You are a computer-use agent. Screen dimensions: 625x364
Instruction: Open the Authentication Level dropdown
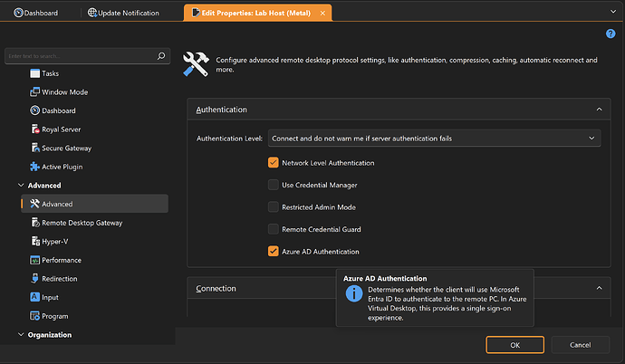pos(434,138)
